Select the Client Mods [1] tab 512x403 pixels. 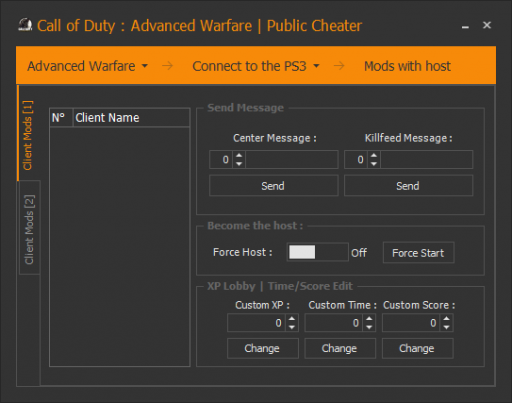[x=28, y=135]
